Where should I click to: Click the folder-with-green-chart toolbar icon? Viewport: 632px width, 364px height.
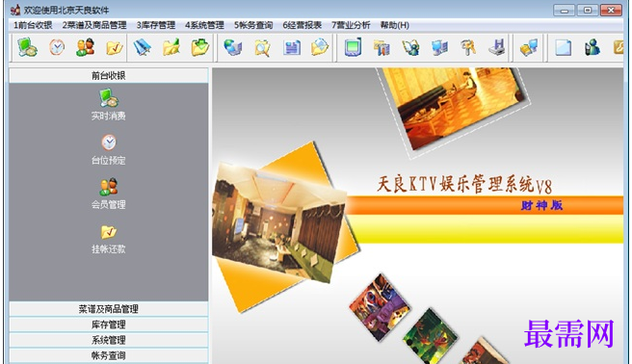click(x=171, y=47)
